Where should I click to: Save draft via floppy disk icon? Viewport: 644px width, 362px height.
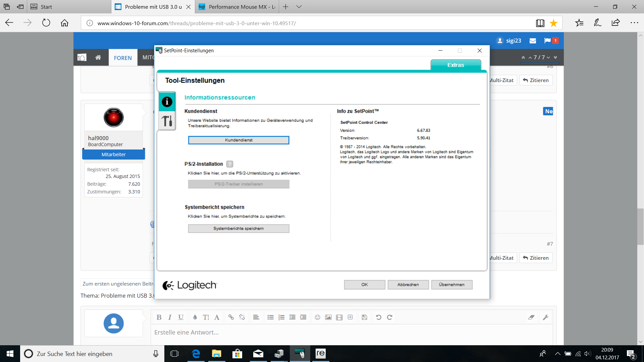[364, 317]
